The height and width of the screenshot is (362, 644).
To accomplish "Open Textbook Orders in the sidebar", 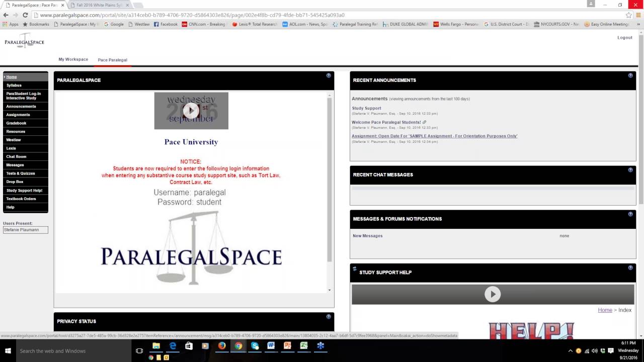I will click(26, 199).
